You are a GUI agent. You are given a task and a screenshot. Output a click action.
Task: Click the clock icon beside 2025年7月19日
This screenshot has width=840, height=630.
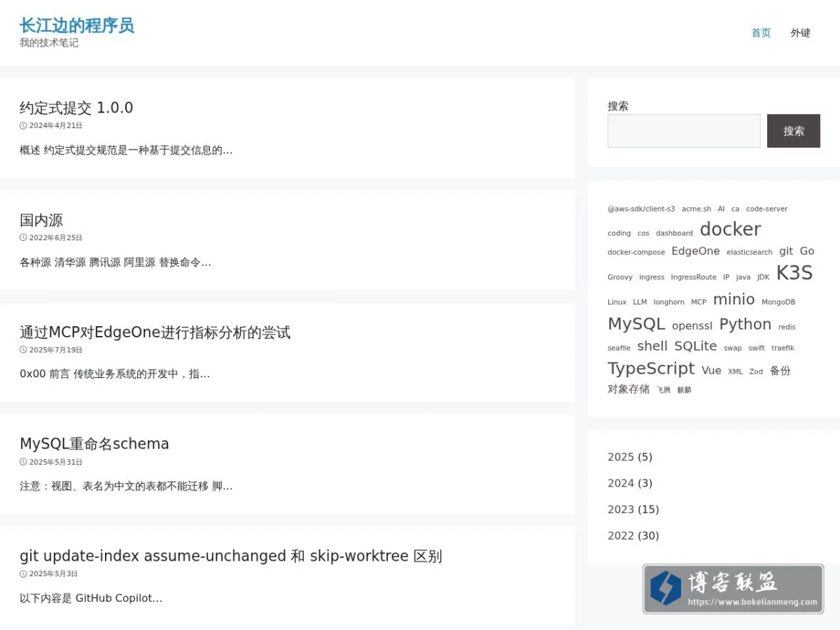coord(23,350)
